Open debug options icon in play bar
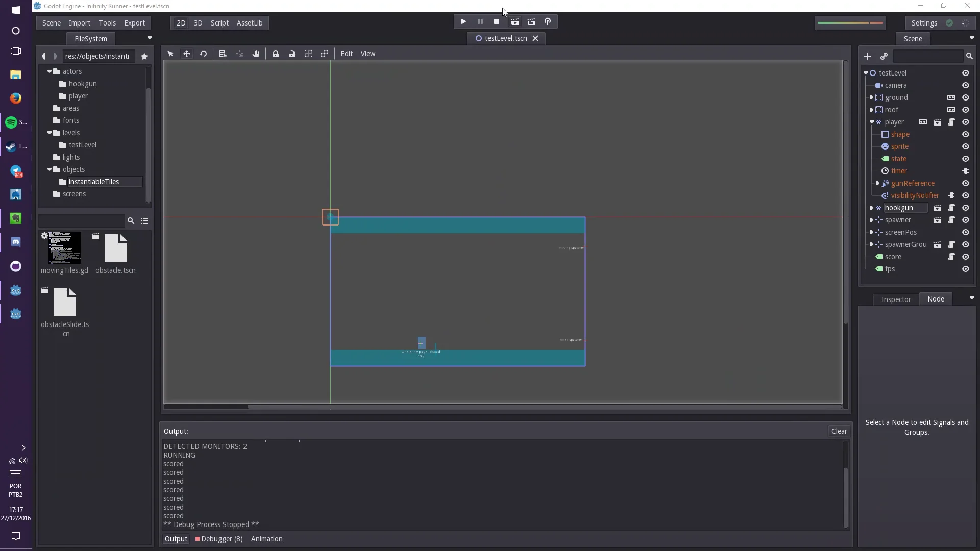This screenshot has height=551, width=980. [548, 22]
